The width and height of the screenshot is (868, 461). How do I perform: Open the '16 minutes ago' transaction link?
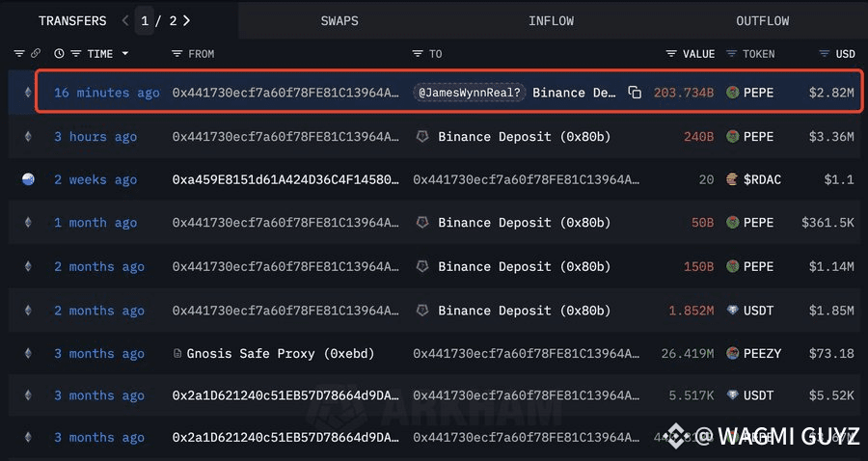[107, 93]
